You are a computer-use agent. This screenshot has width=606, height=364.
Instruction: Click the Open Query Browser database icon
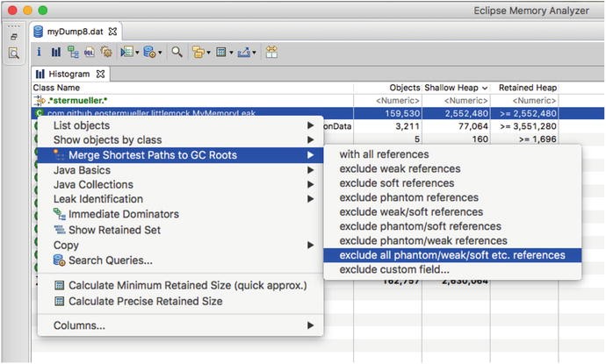click(149, 52)
